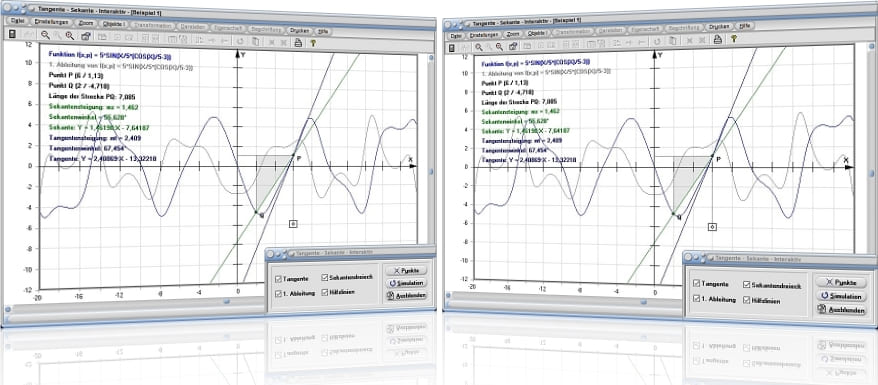Screen dimensions: 878x385
Task: Click the printer icon in left window toolbar
Action: [x=298, y=42]
